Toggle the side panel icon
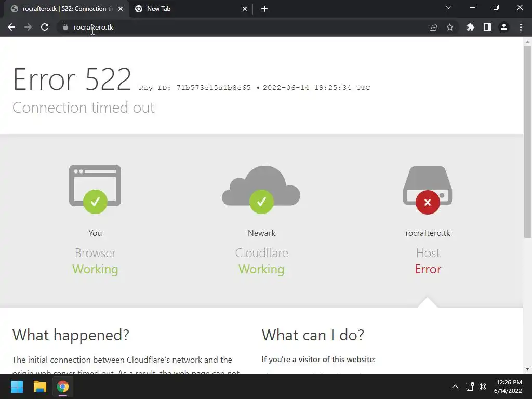The image size is (532, 399). coord(487,27)
